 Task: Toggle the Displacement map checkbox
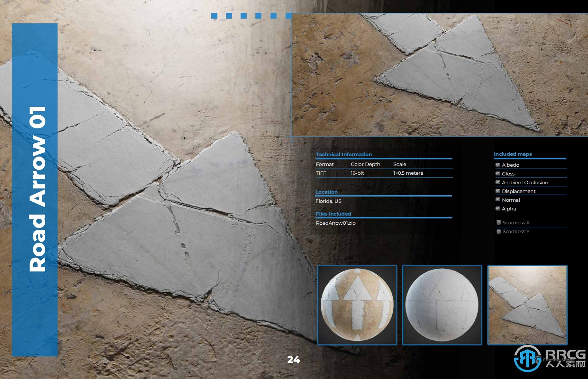[x=498, y=191]
